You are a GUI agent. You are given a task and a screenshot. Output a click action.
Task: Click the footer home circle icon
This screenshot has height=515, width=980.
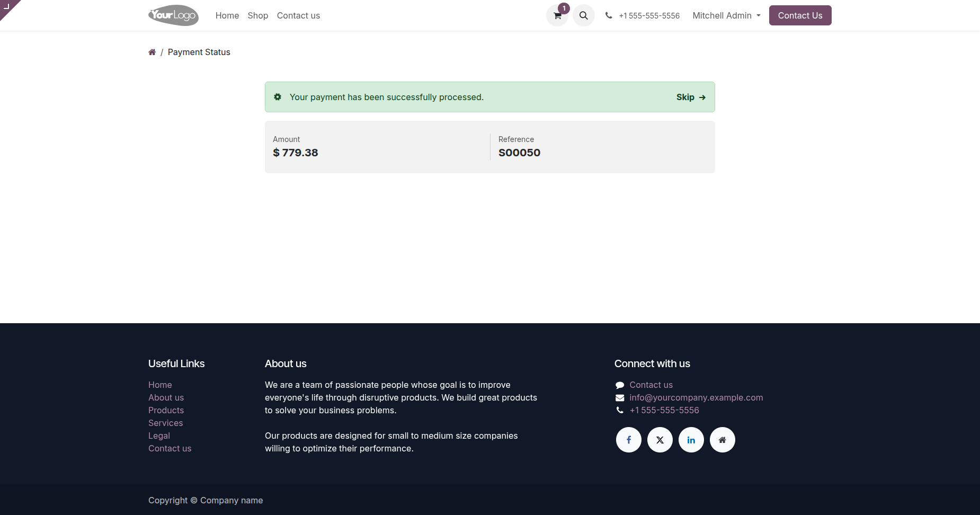[x=723, y=440]
